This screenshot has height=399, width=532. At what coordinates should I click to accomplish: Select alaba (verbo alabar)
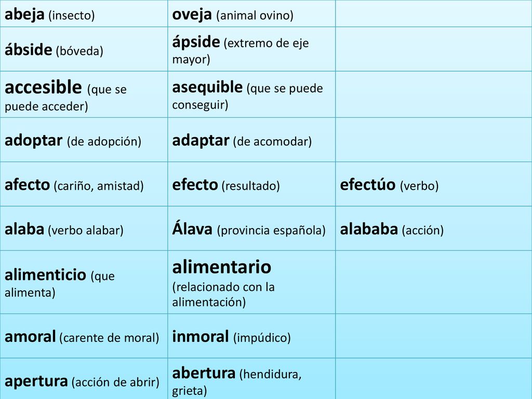[x=64, y=230]
